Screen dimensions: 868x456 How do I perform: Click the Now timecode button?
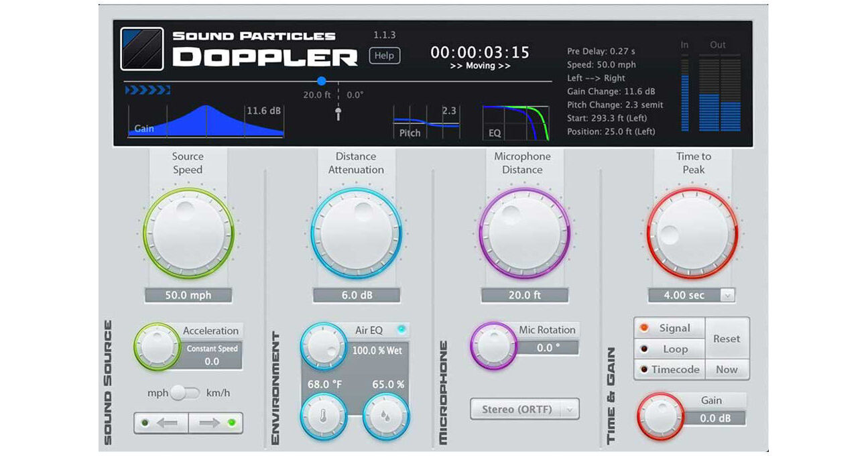coord(726,369)
